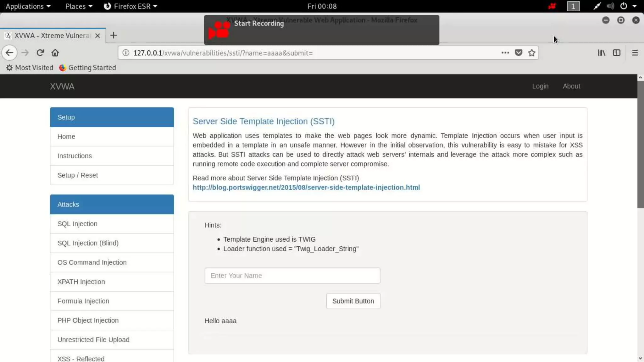644x362 pixels.
Task: Select OS Command Injection in sidebar
Action: point(92,262)
